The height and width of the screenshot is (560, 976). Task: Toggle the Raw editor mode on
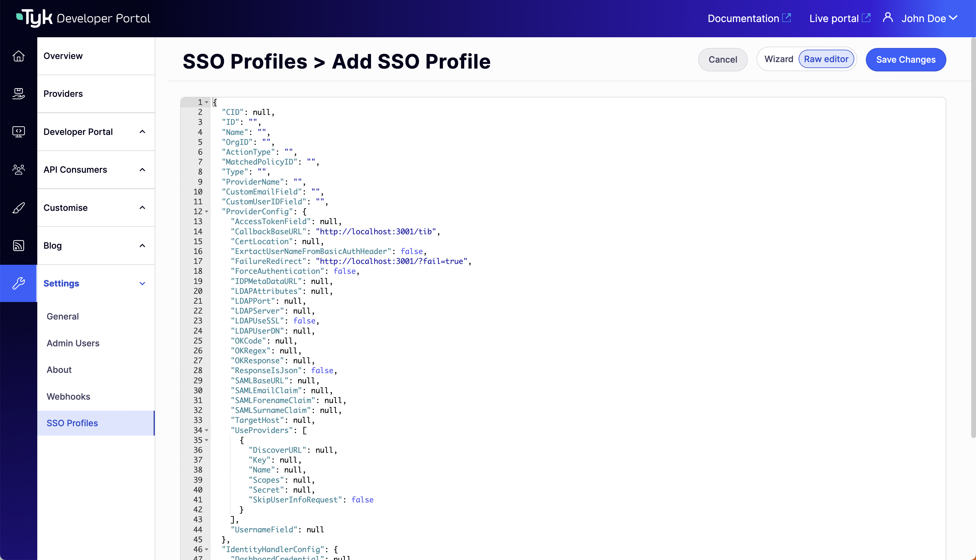click(826, 59)
